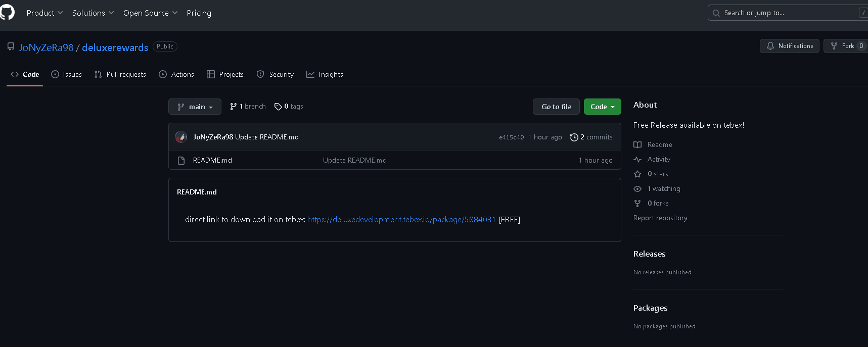Open the tebex package download link
Image resolution: width=868 pixels, height=347 pixels.
[x=401, y=220]
